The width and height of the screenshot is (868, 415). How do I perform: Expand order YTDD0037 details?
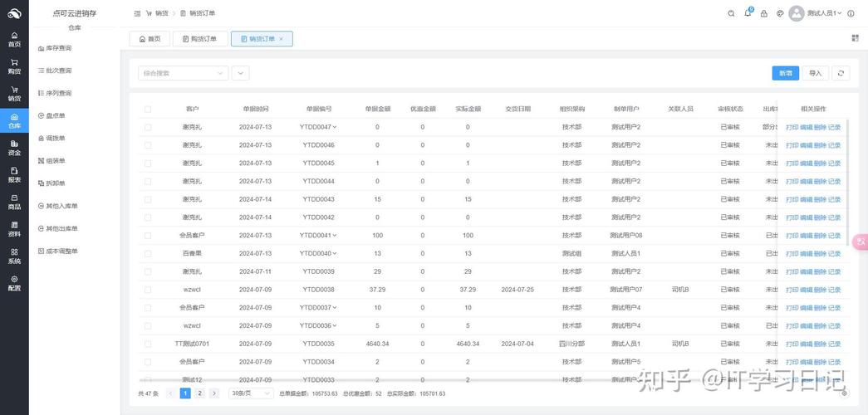click(x=335, y=308)
